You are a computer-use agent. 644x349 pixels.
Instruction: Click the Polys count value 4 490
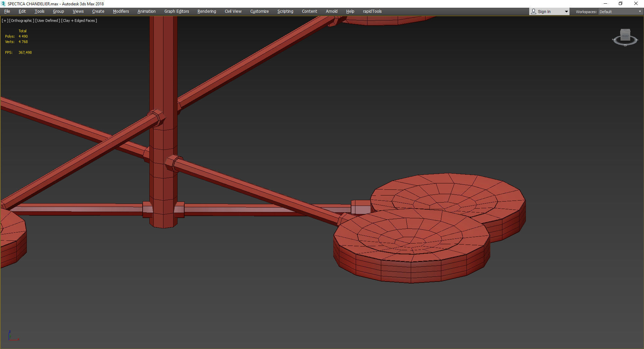23,36
